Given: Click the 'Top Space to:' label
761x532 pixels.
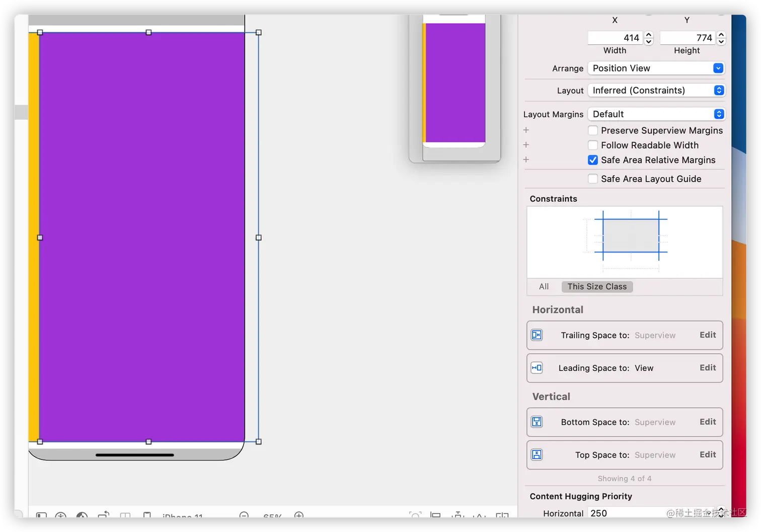Looking at the screenshot, I should click(602, 455).
